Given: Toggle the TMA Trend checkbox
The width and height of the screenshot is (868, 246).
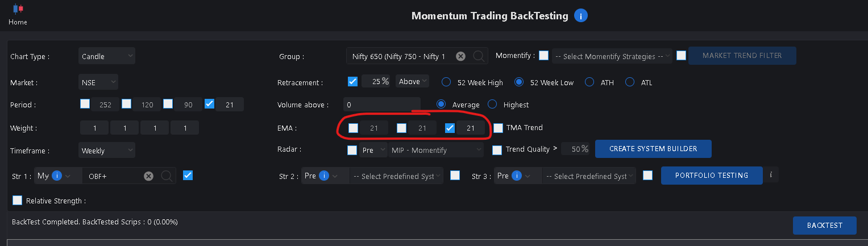Looking at the screenshot, I should tap(498, 128).
